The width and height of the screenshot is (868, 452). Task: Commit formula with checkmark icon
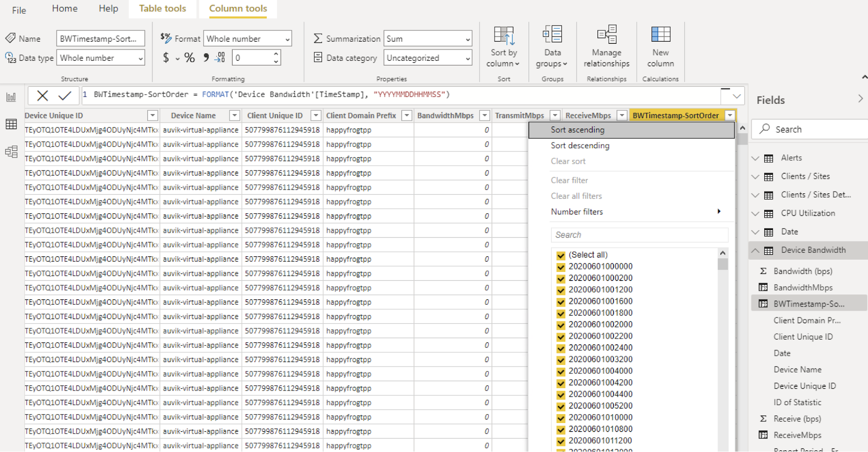coord(65,96)
